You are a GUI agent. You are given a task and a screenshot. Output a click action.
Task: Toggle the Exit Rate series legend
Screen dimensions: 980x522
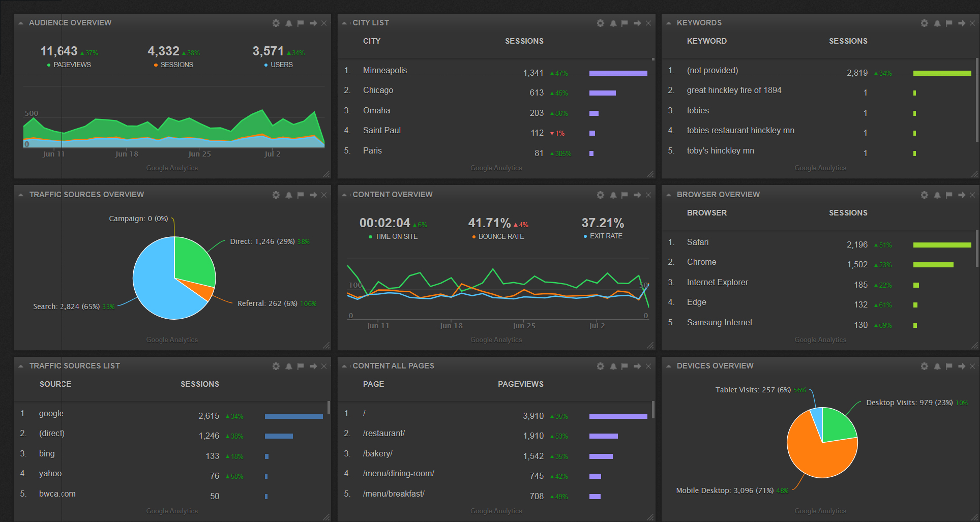605,236
